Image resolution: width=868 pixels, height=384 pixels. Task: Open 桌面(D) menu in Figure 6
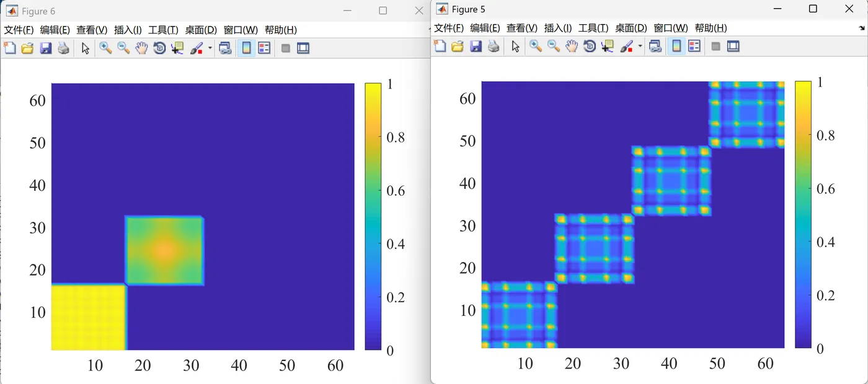(x=201, y=30)
